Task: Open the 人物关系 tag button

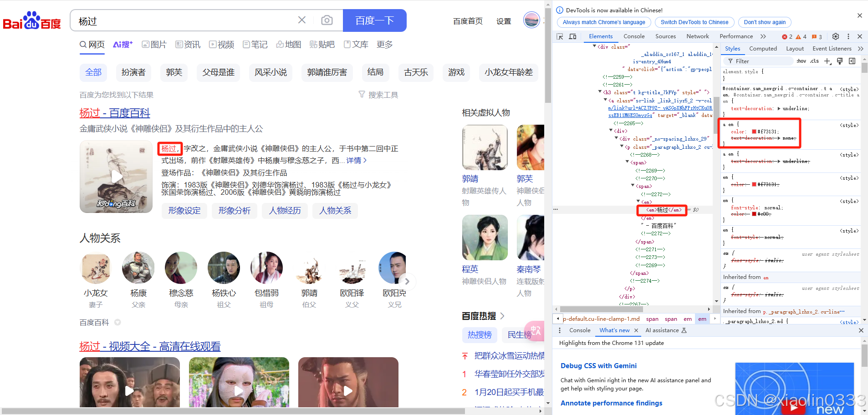Action: 335,211
